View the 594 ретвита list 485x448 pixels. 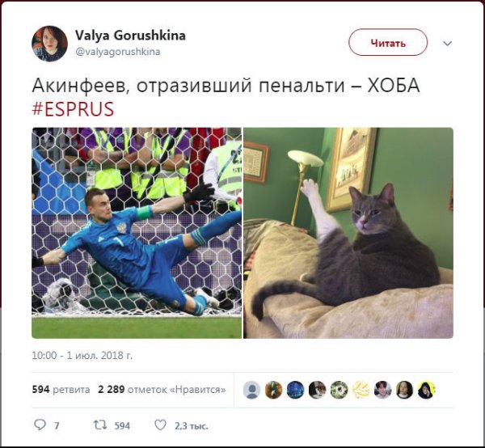(x=61, y=390)
